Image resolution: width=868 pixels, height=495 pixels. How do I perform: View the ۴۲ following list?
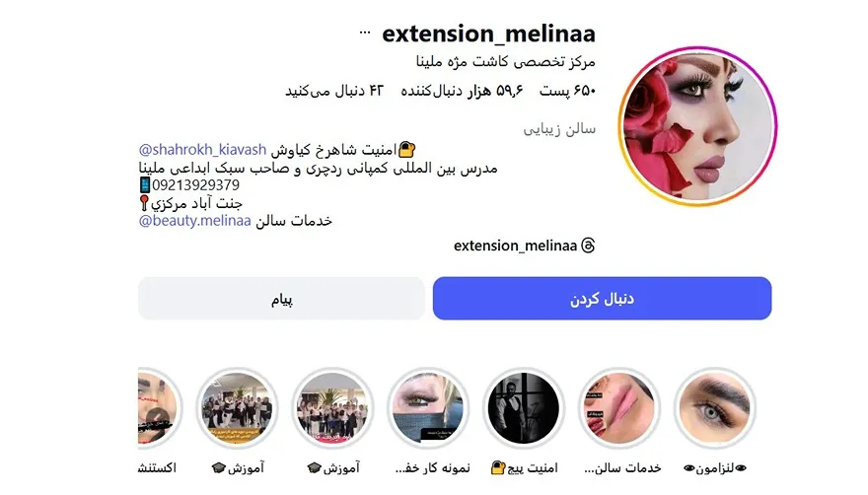(333, 91)
